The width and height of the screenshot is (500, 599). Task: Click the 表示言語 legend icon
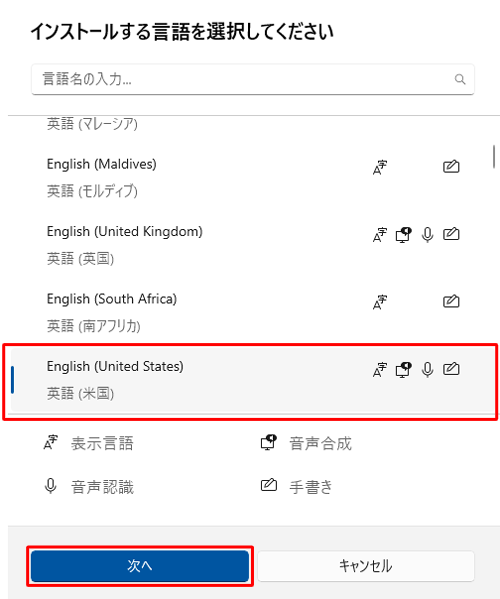(50, 442)
